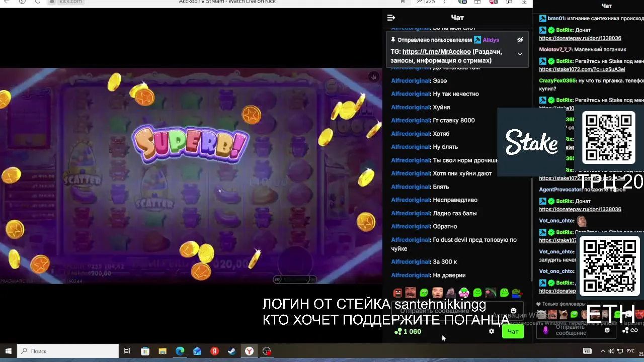
Task: Collapse chat using the arrow-lines icon
Action: [391, 18]
